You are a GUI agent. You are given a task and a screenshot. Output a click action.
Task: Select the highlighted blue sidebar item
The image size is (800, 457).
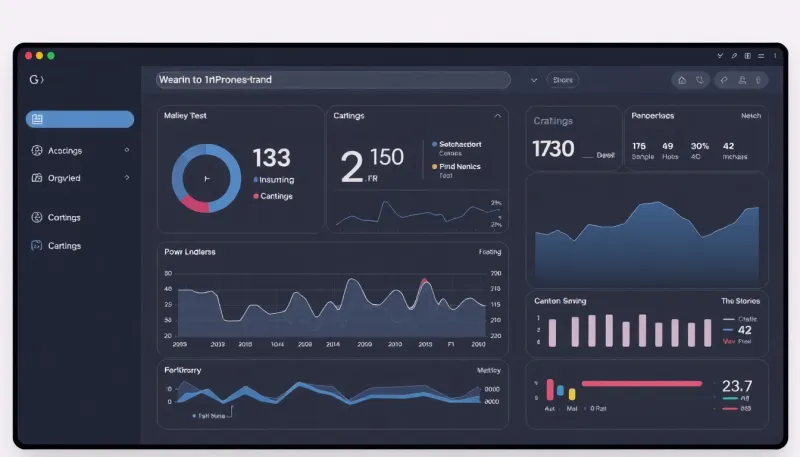(x=80, y=119)
